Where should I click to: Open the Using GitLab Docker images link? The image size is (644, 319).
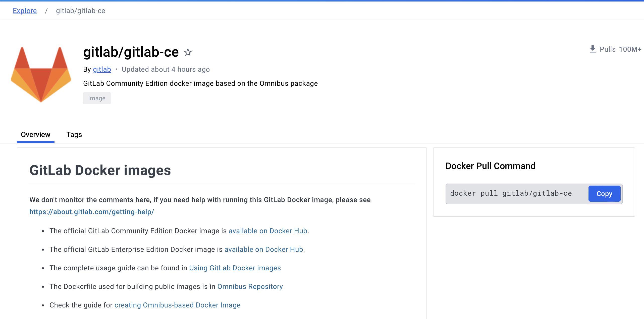235,268
